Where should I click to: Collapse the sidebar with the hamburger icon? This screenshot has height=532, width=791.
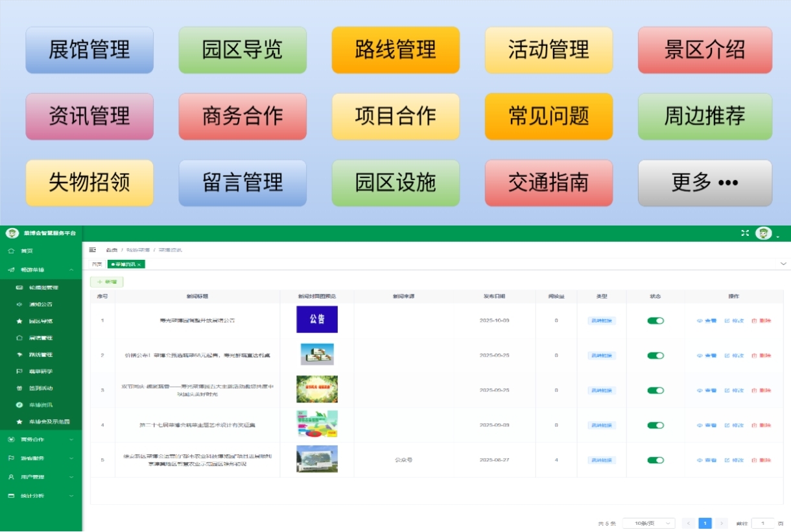91,249
